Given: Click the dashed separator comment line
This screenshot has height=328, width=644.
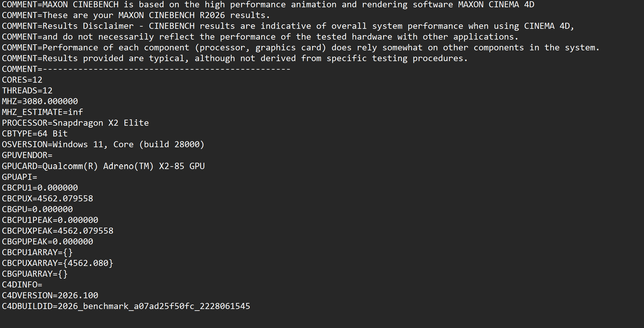Looking at the screenshot, I should click(x=146, y=69).
